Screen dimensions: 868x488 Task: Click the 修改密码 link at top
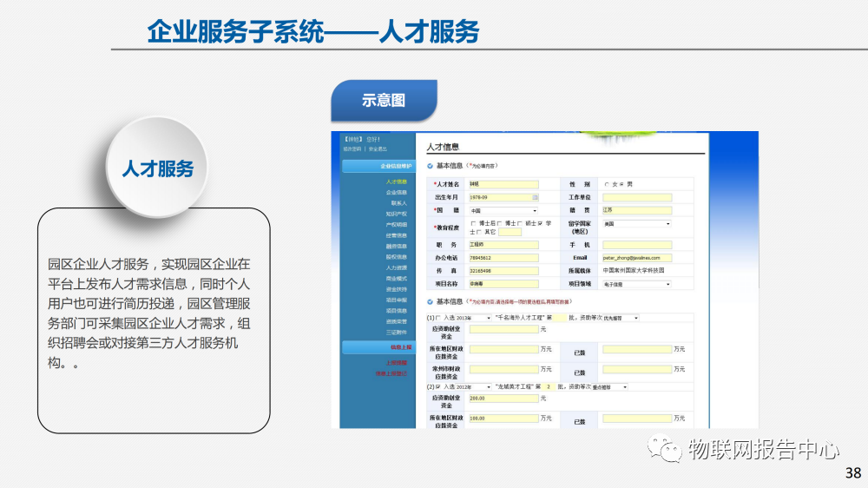(x=352, y=149)
